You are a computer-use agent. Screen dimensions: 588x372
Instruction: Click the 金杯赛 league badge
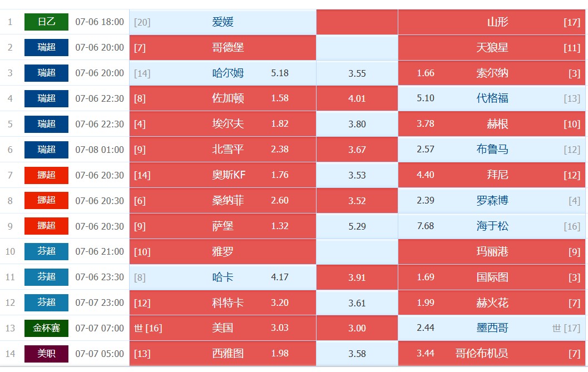(x=47, y=328)
